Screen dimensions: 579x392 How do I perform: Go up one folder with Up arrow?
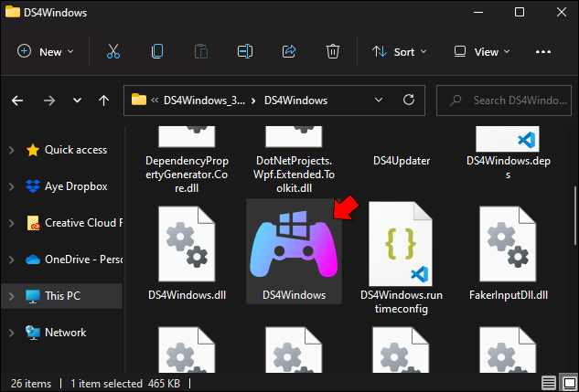[x=103, y=101]
